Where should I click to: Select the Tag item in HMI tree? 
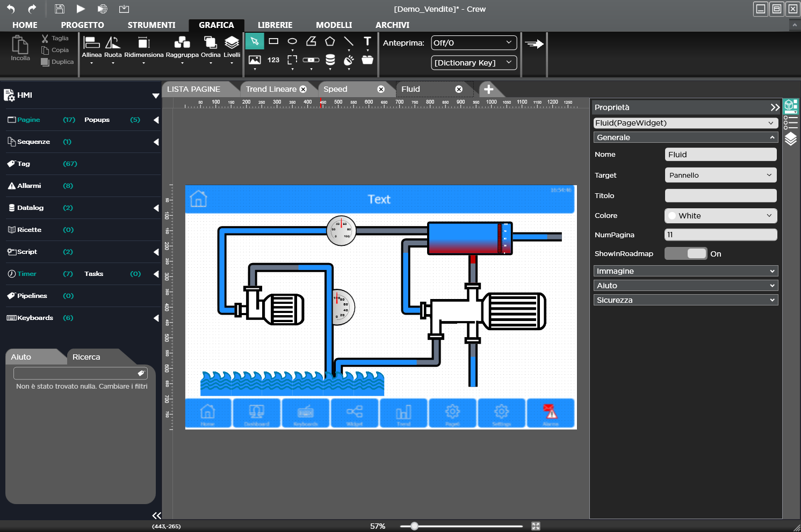pos(24,164)
